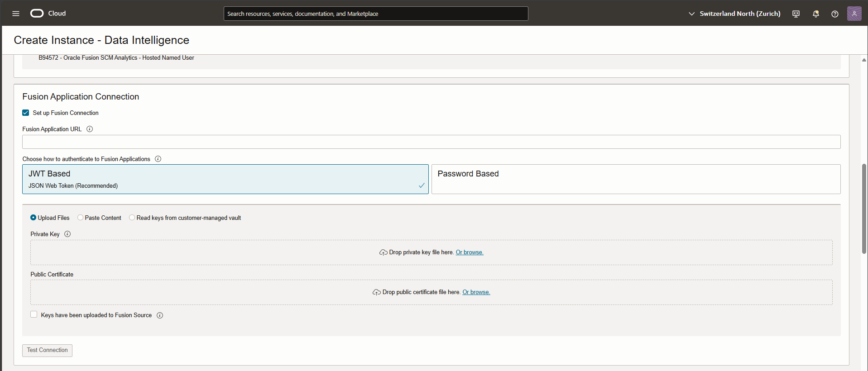Open the help question mark menu
Image resolution: width=868 pixels, height=371 pixels.
pos(835,14)
